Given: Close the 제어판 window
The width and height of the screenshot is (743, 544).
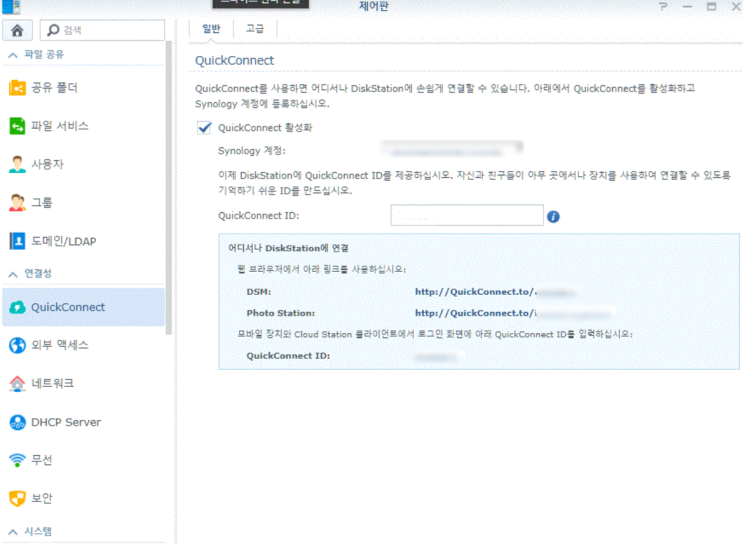Looking at the screenshot, I should [736, 7].
